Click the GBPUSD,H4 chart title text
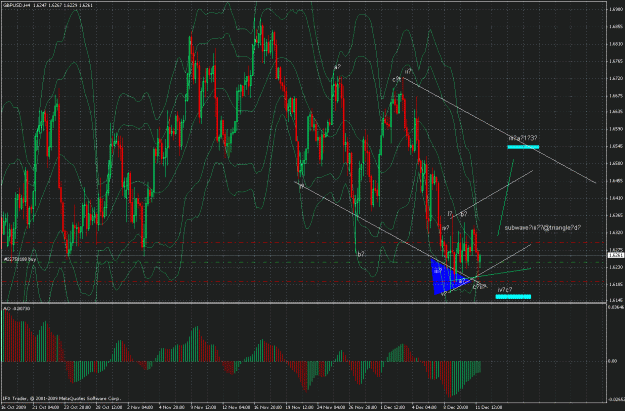 tap(47, 5)
